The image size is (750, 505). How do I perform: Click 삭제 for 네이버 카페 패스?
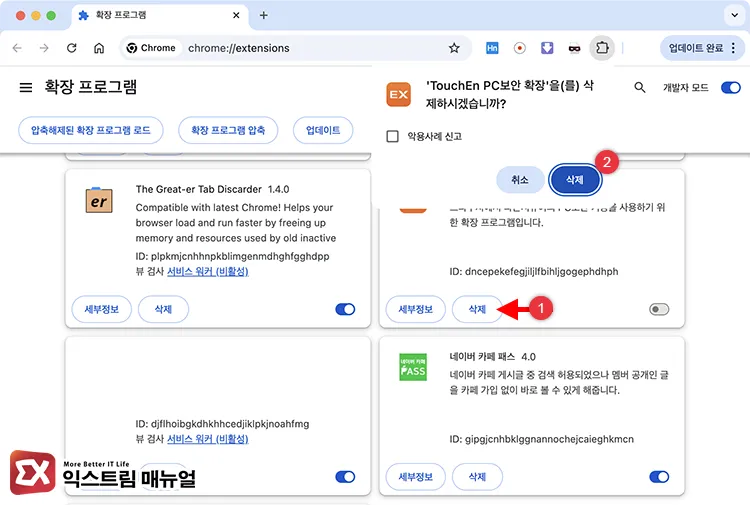tap(477, 477)
